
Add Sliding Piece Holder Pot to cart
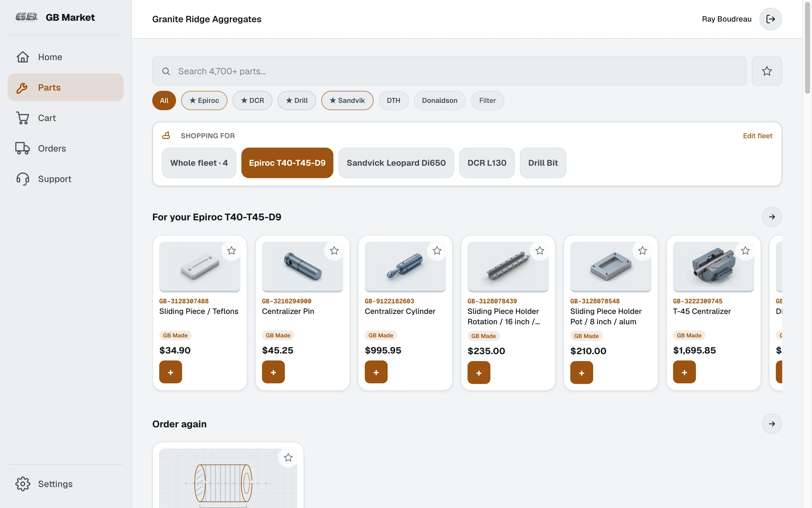(582, 373)
